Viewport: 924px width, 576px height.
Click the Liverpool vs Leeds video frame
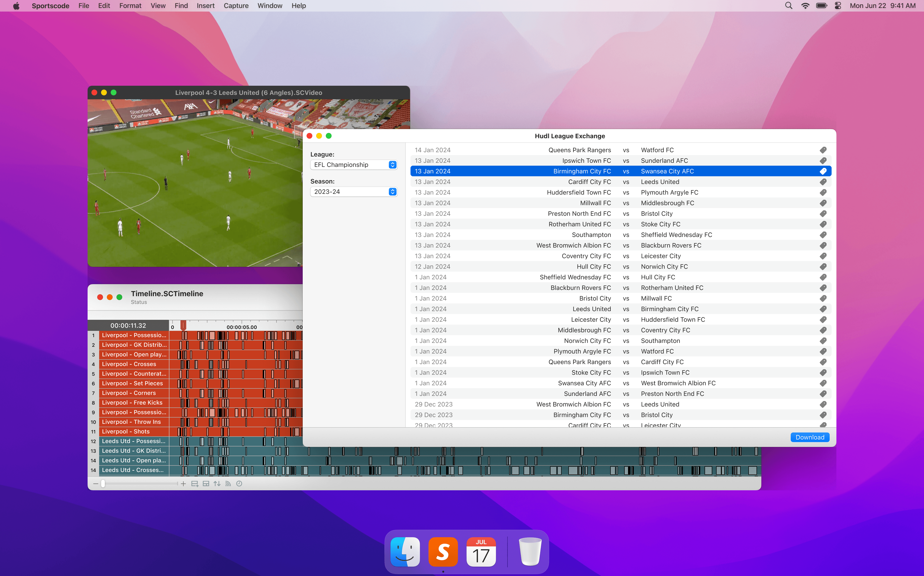pos(195,183)
